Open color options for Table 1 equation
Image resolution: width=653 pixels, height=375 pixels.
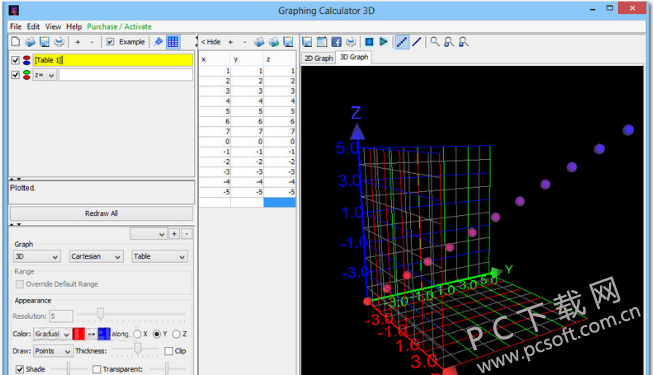(27, 60)
